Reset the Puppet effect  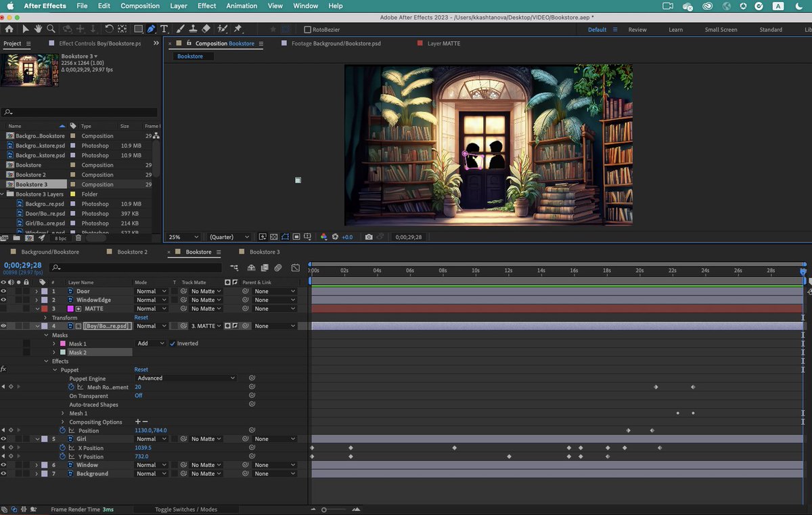pos(141,370)
